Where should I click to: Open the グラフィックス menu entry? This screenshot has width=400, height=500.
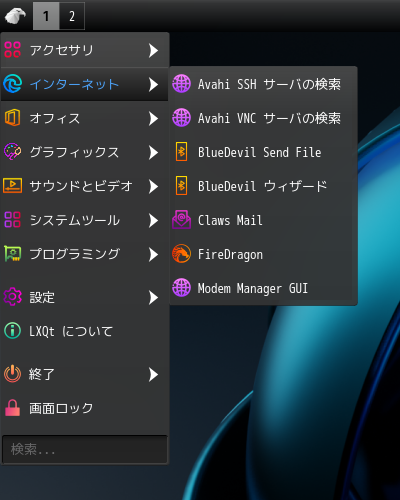[x=85, y=152]
